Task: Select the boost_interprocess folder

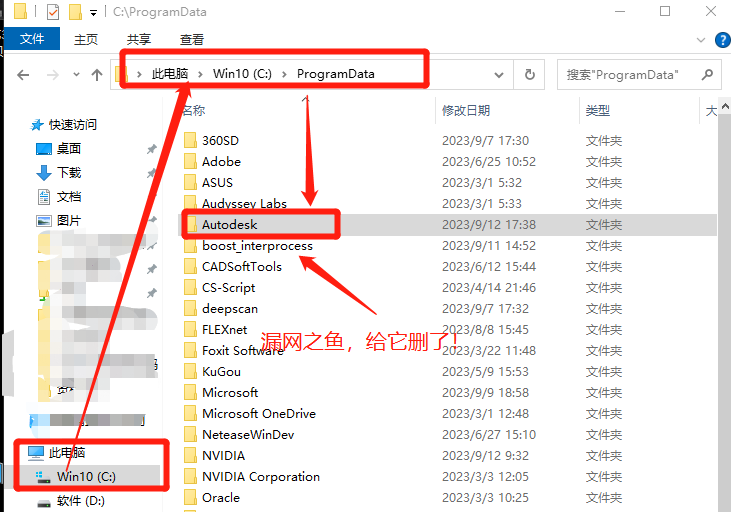Action: 257,246
